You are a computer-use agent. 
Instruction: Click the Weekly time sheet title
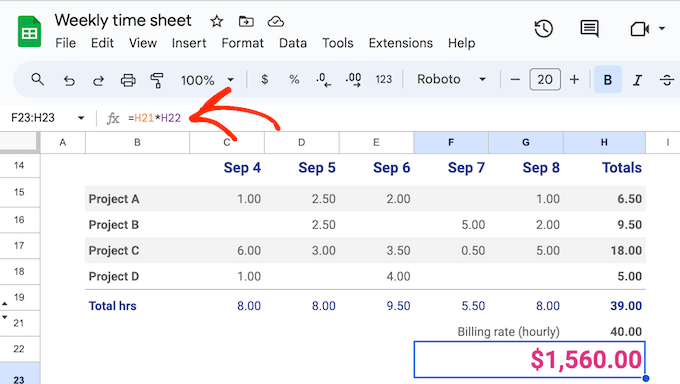coord(123,20)
